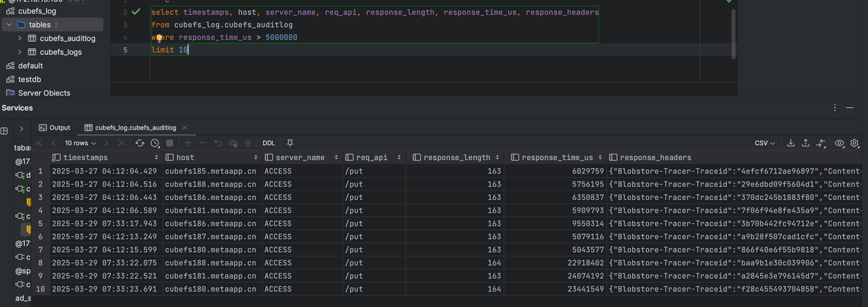Select Server Objects node
The image size is (868, 307).
coord(44,93)
